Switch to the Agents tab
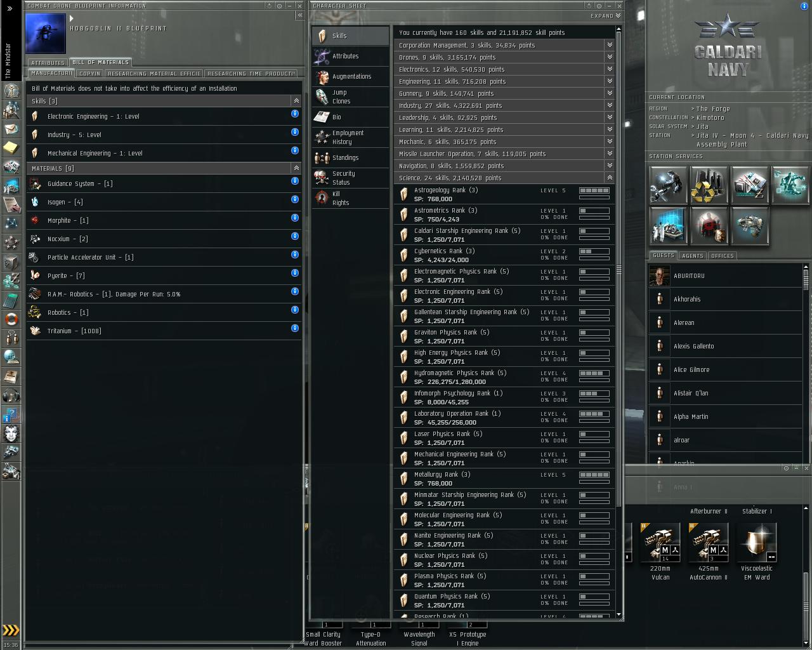The height and width of the screenshot is (650, 812). [x=692, y=256]
